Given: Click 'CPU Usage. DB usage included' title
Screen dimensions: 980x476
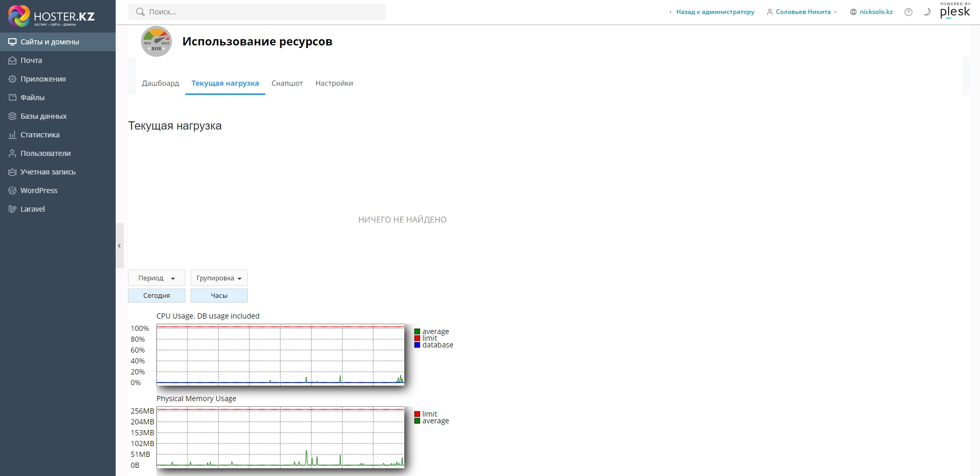Looking at the screenshot, I should (x=208, y=316).
